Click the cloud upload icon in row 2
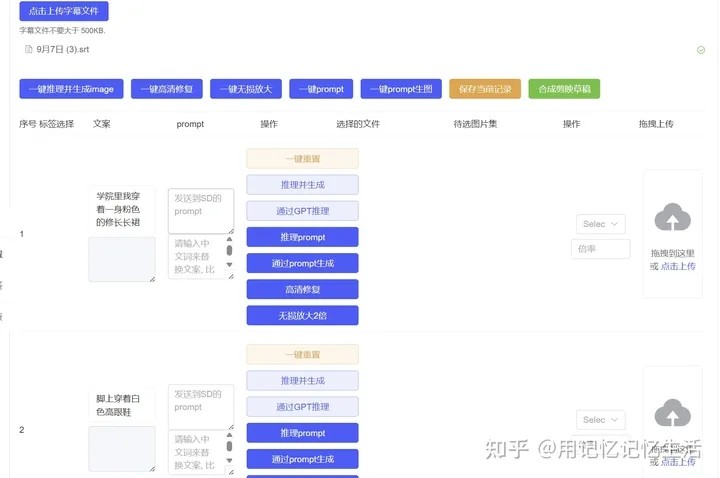This screenshot has width=720, height=478. pyautogui.click(x=673, y=412)
